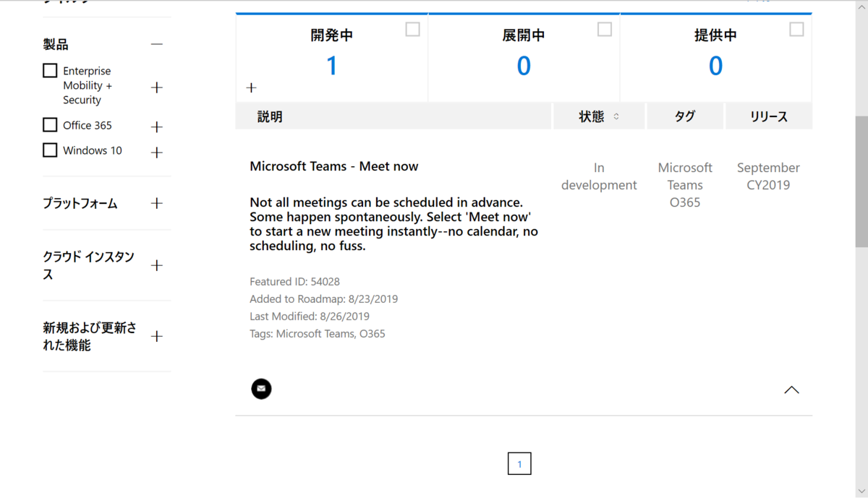Click the リリース column header
Image resolution: width=868 pixels, height=498 pixels.
(768, 116)
